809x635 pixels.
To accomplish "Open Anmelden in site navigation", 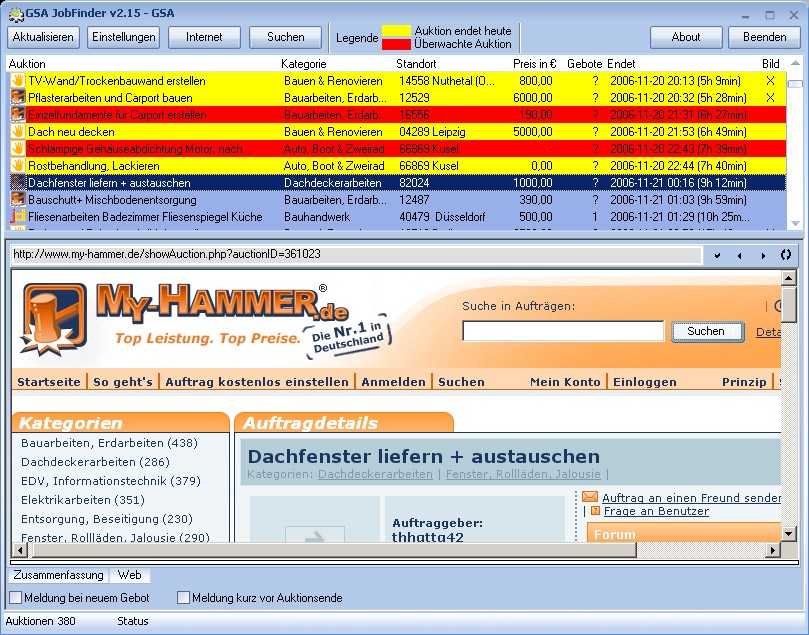I will [394, 382].
